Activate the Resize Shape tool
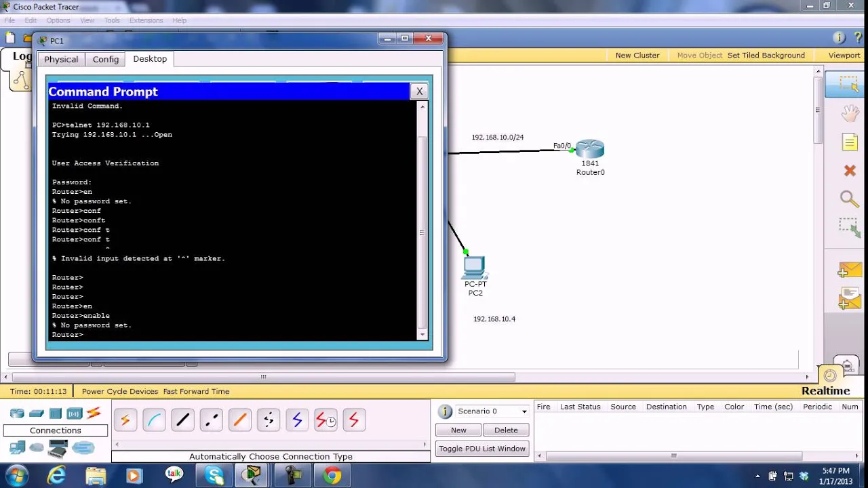The width and height of the screenshot is (868, 488). (x=850, y=227)
